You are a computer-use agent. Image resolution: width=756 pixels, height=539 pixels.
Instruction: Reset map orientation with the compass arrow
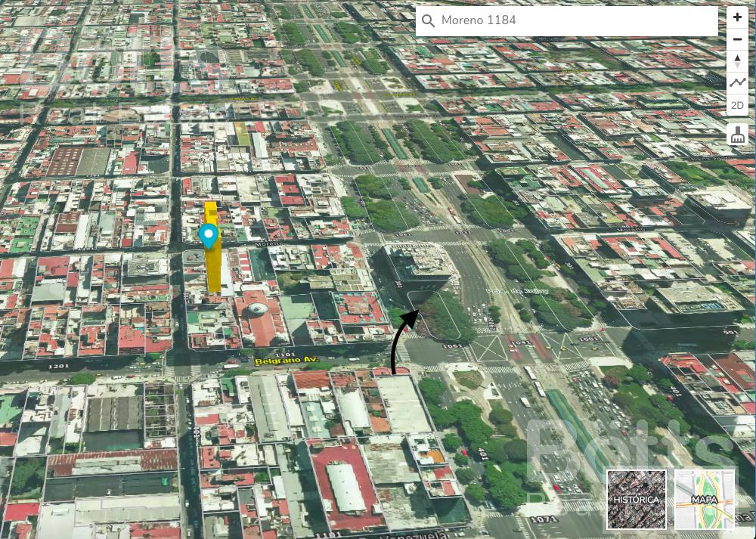736,61
